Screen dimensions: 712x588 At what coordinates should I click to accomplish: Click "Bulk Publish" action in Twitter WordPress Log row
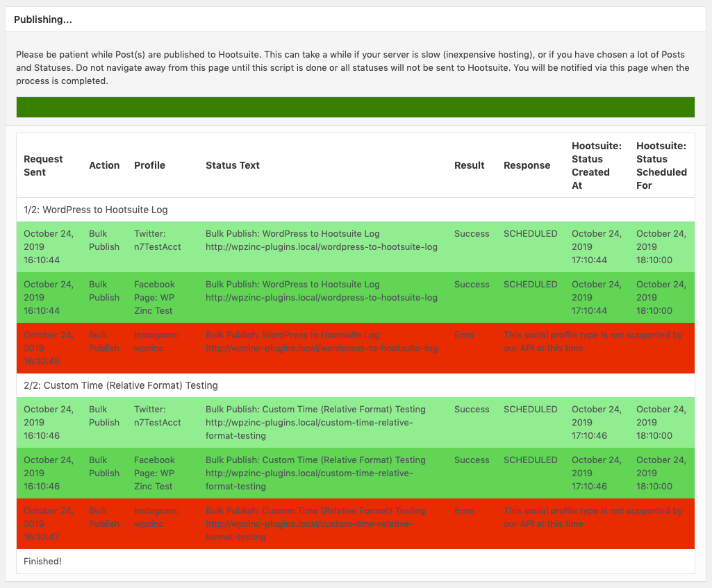click(104, 240)
